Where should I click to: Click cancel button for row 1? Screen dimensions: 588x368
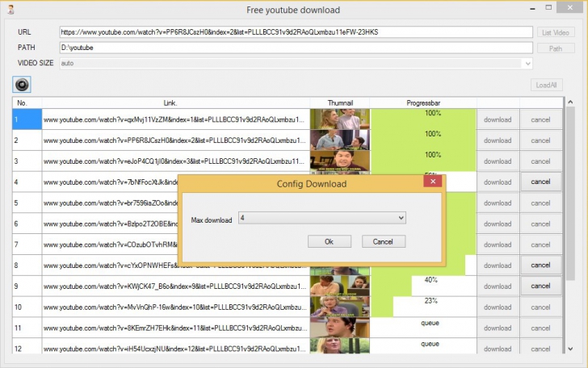541,119
